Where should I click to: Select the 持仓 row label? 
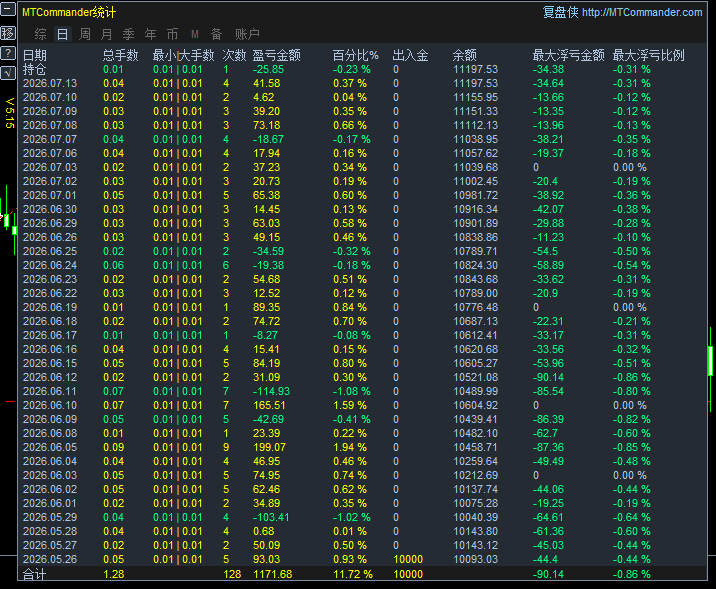click(x=35, y=69)
